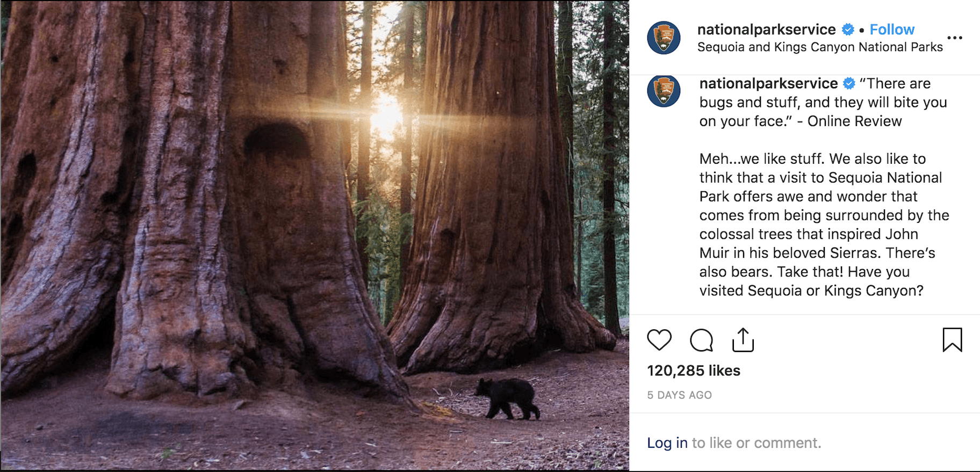Click the "to like or comment" text
Screen dimensions: 980x472
(756, 443)
